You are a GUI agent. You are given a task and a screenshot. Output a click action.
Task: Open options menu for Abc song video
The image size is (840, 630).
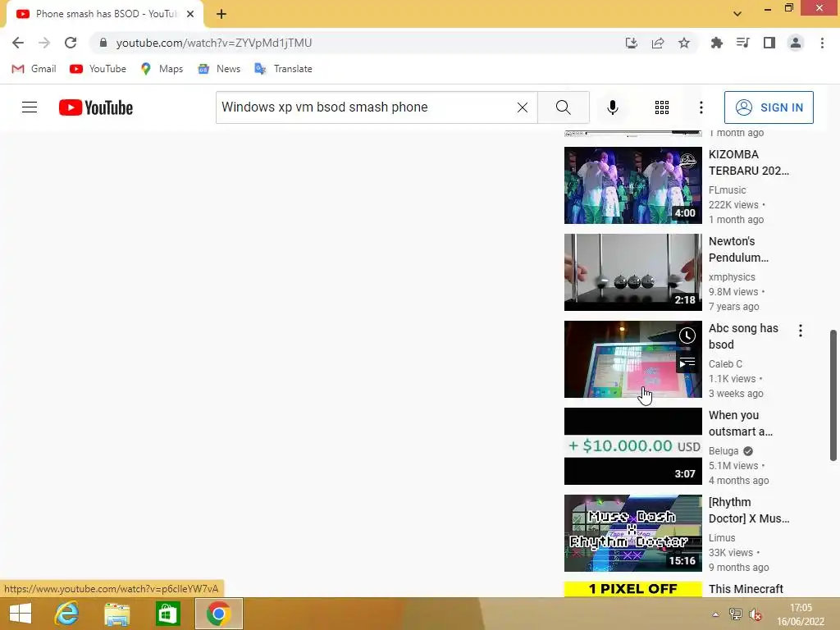tap(801, 331)
